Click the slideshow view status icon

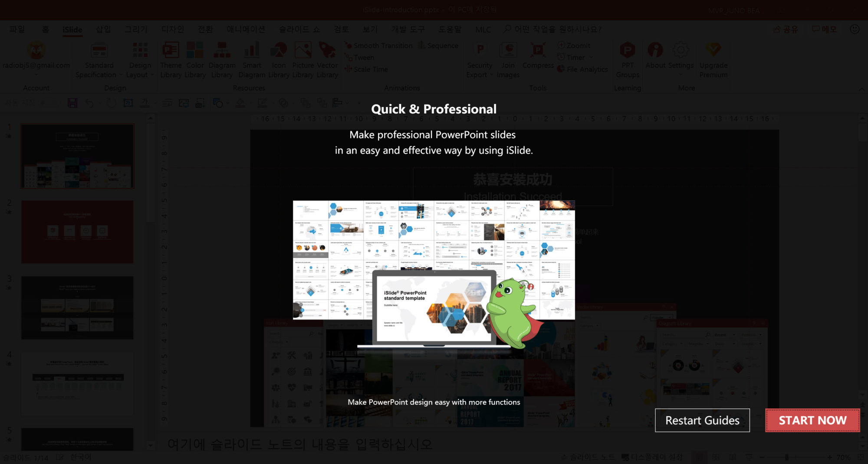[750, 457]
